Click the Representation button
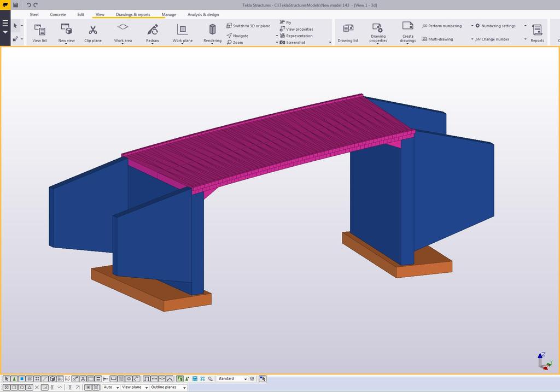Viewport: 560px width, 392px height. click(x=296, y=36)
